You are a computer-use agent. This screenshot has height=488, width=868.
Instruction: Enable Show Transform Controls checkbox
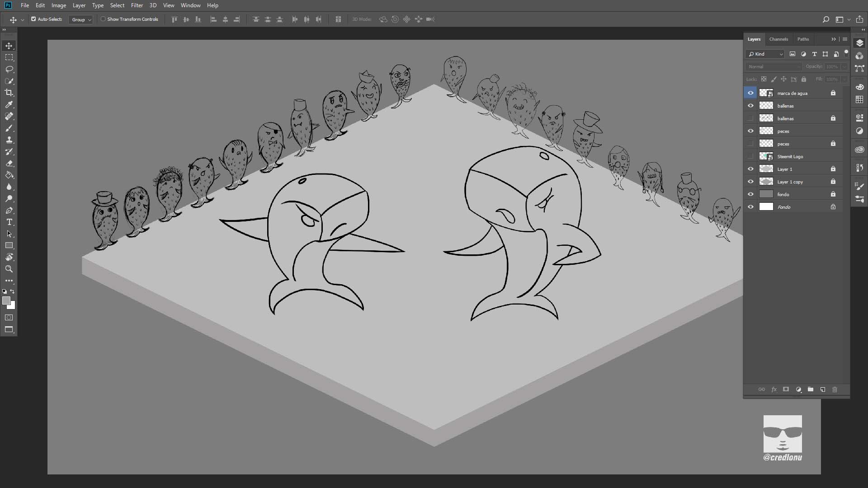[103, 19]
